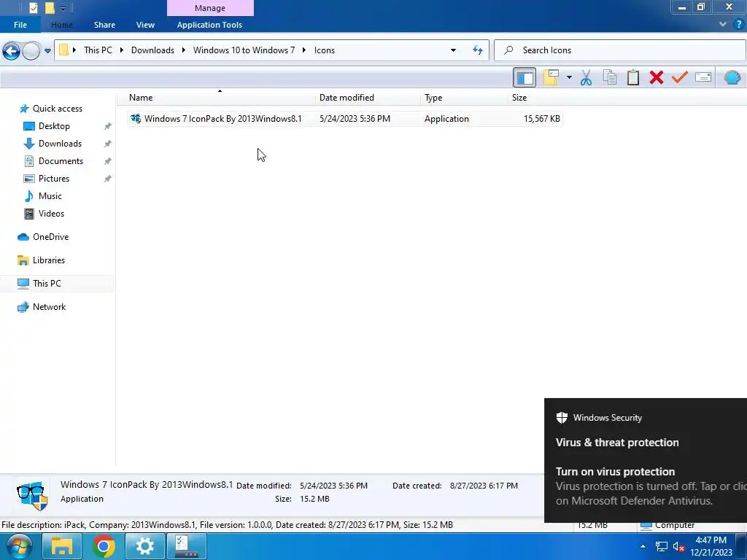Expand arrow after 'Windows 10 to Windows 7' breadcrumb
Viewport: 747px width, 560px height.
click(x=304, y=50)
